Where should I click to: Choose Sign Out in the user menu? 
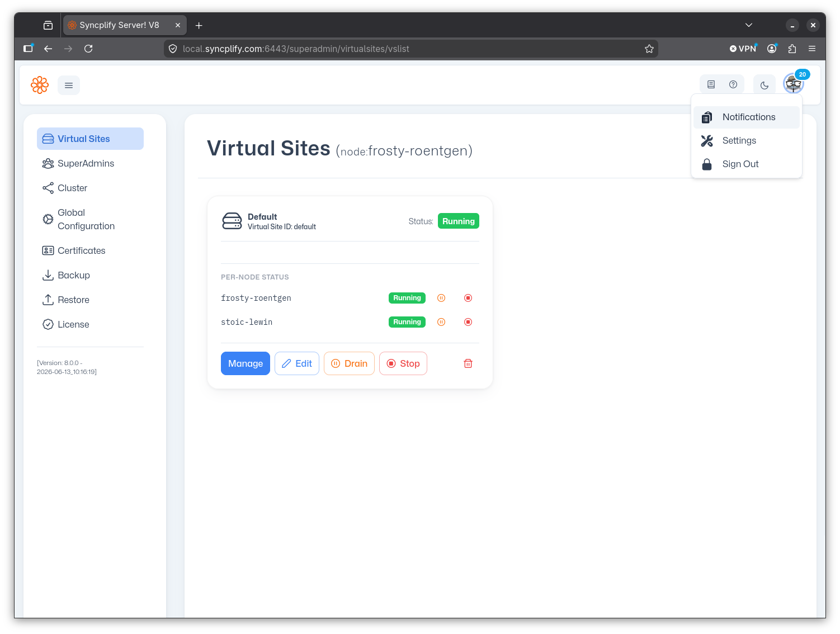tap(747, 164)
